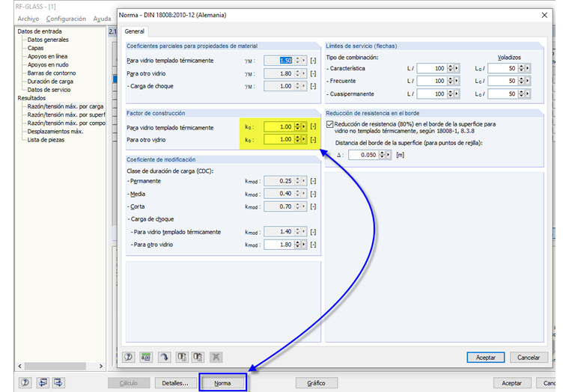The image size is (569, 392).
Task: Click units and decimal places icon
Action: pyautogui.click(x=146, y=357)
